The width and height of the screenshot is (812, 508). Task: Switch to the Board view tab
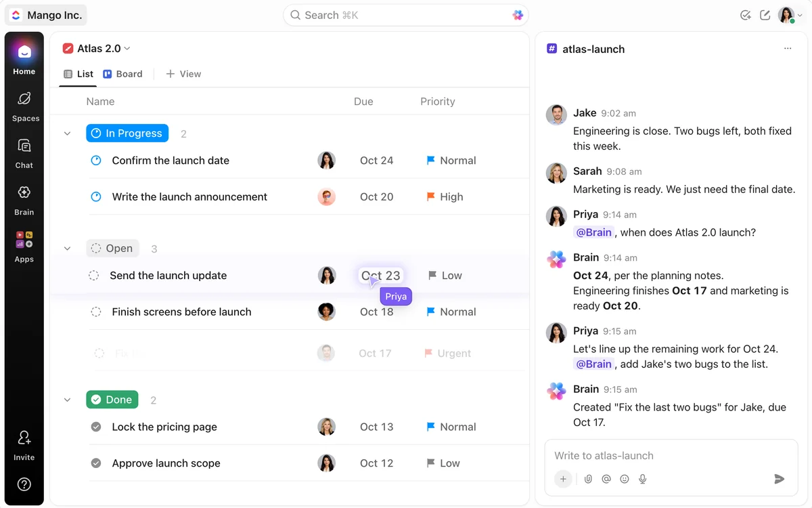(122, 74)
